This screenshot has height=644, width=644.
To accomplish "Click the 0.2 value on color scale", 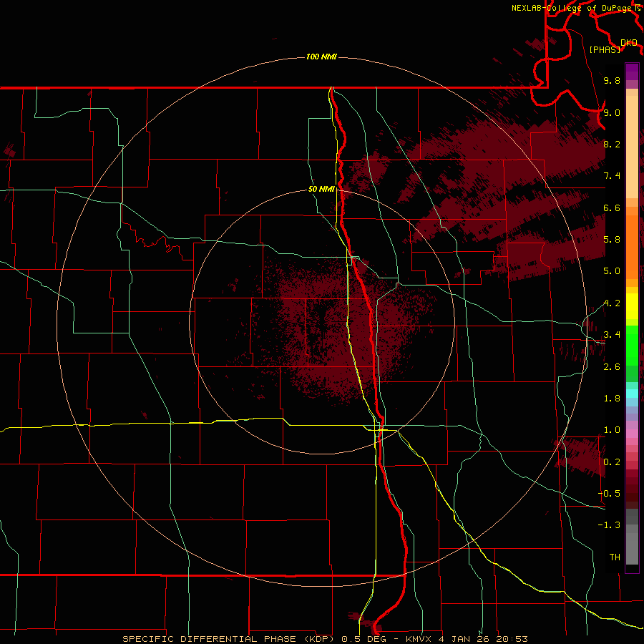I will coord(612,462).
